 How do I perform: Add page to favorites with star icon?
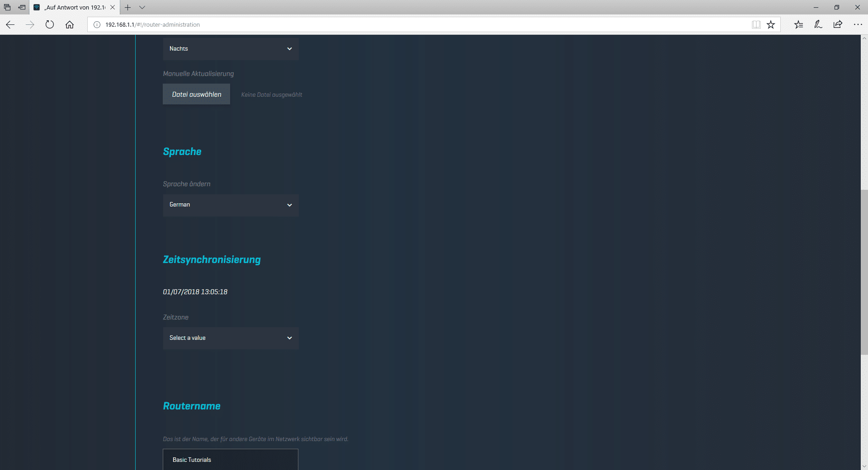771,25
